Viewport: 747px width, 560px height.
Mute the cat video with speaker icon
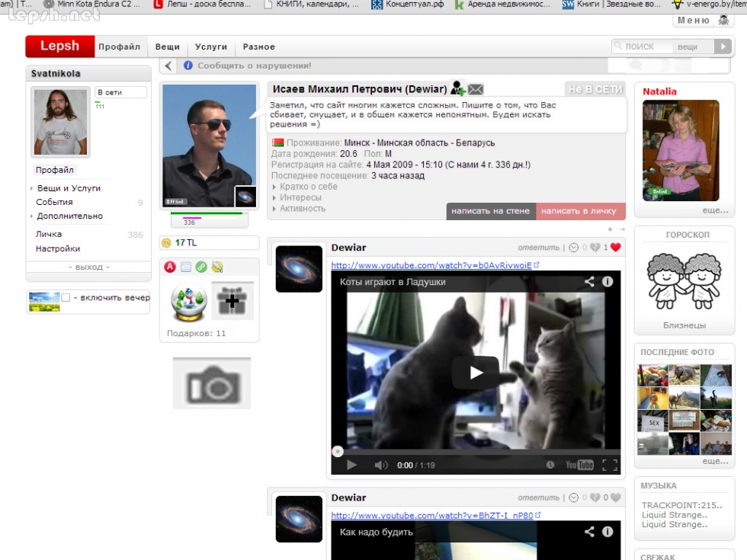pyautogui.click(x=380, y=465)
